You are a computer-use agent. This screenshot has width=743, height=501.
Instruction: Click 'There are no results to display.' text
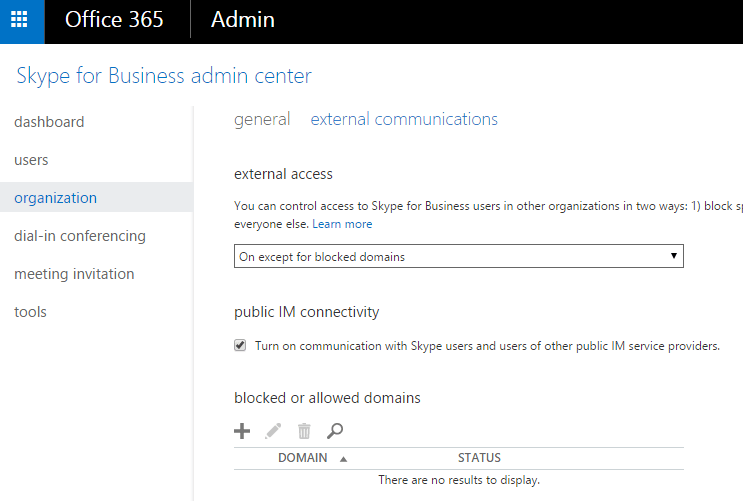click(x=459, y=480)
